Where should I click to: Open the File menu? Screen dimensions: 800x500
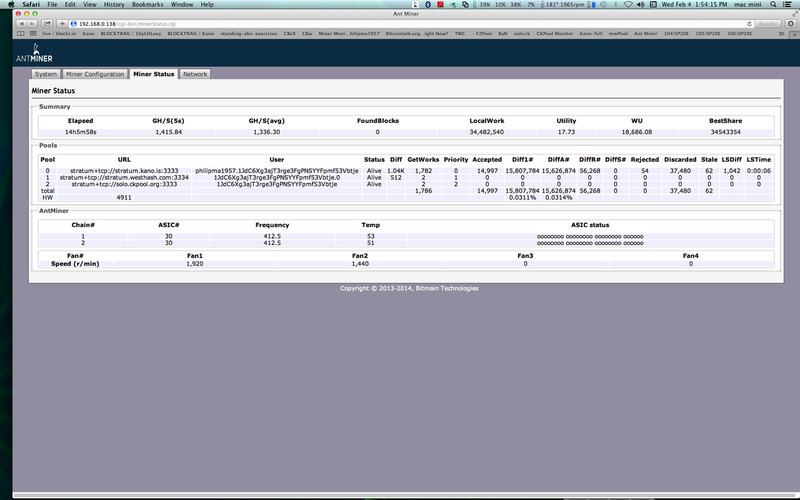click(x=52, y=4)
